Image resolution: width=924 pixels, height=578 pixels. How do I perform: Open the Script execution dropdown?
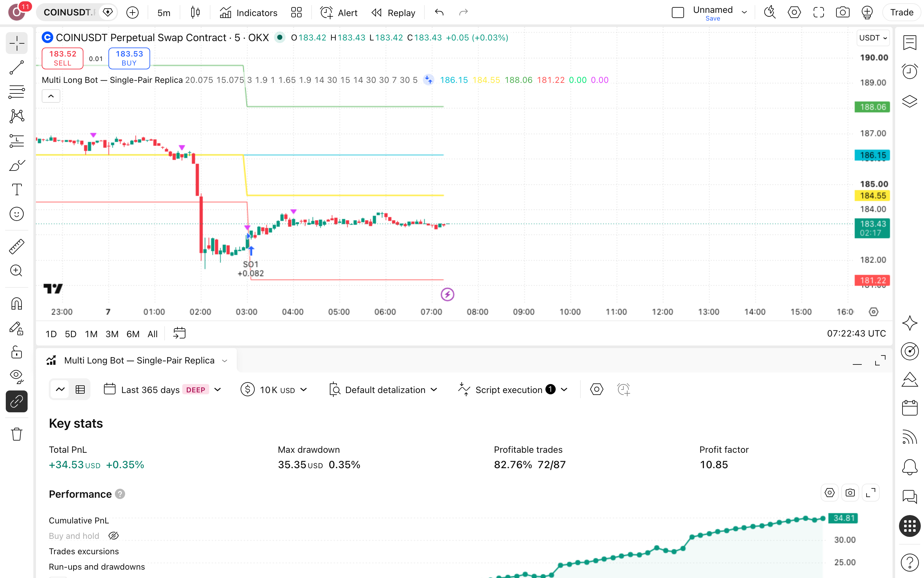pyautogui.click(x=513, y=390)
